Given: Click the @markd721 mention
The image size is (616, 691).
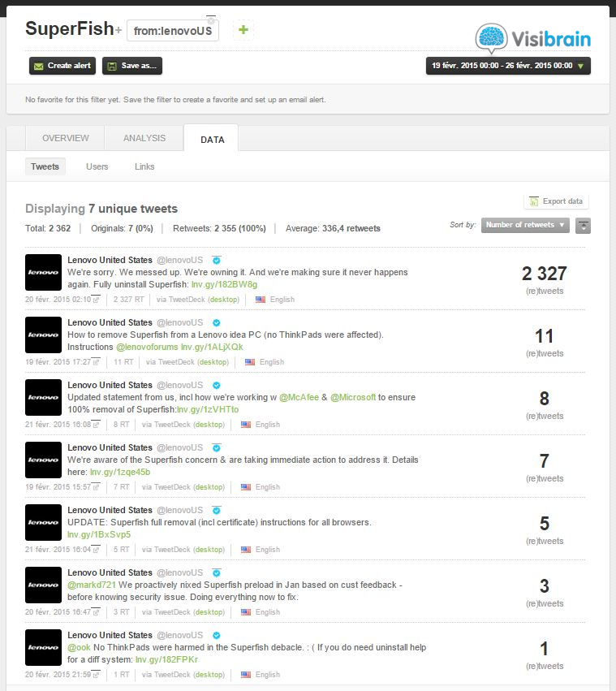Looking at the screenshot, I should pos(92,585).
